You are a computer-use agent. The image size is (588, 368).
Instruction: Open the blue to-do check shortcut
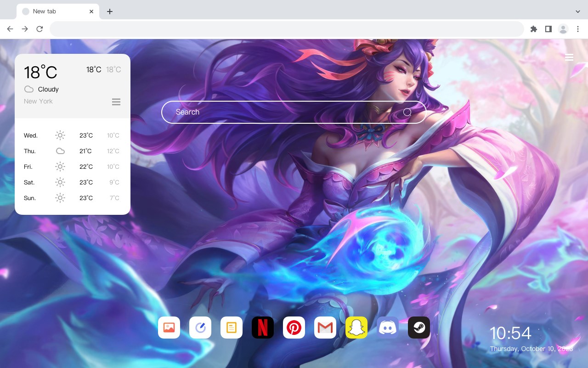tap(200, 328)
